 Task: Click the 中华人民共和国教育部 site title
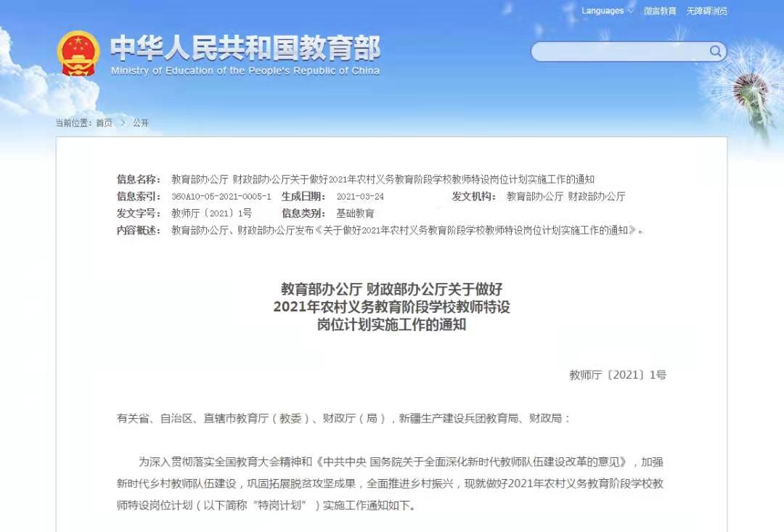coord(245,48)
